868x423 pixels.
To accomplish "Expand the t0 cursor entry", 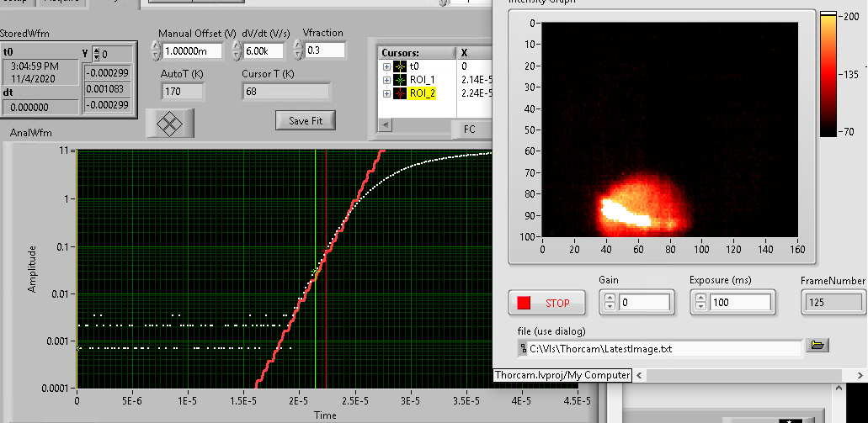I will (387, 66).
